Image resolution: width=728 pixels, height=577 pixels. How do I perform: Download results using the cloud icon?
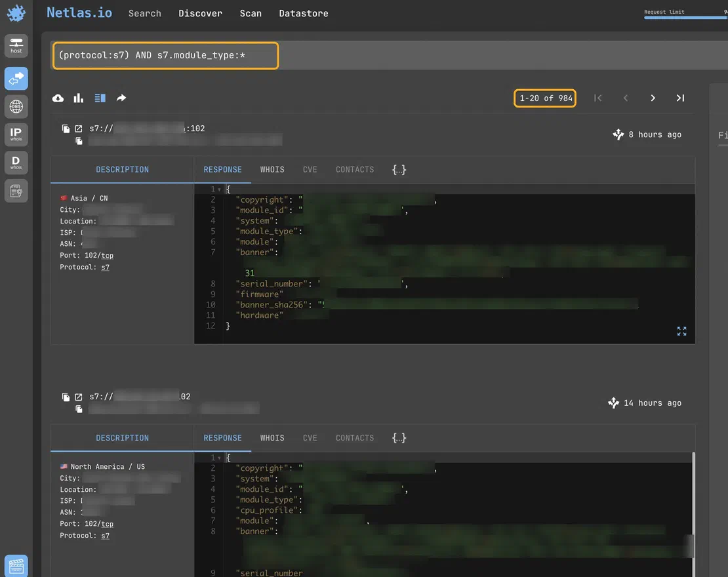[58, 98]
